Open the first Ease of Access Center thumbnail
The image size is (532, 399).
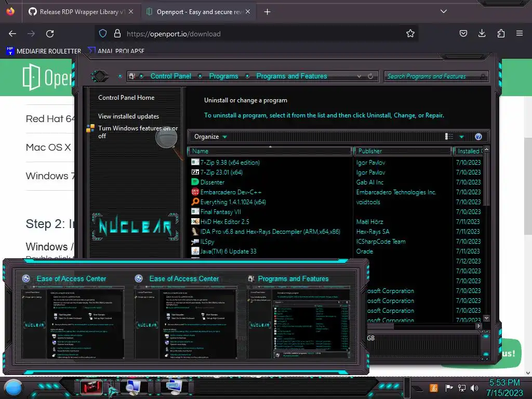73,317
